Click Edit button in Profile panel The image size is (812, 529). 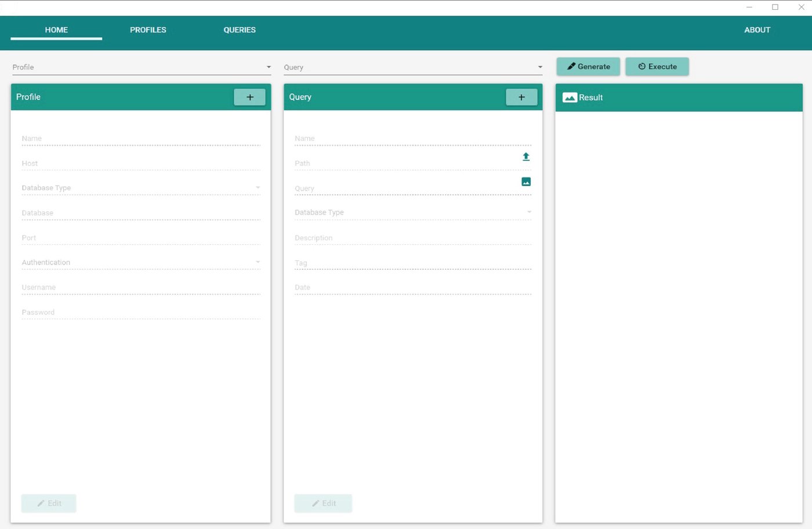click(49, 503)
